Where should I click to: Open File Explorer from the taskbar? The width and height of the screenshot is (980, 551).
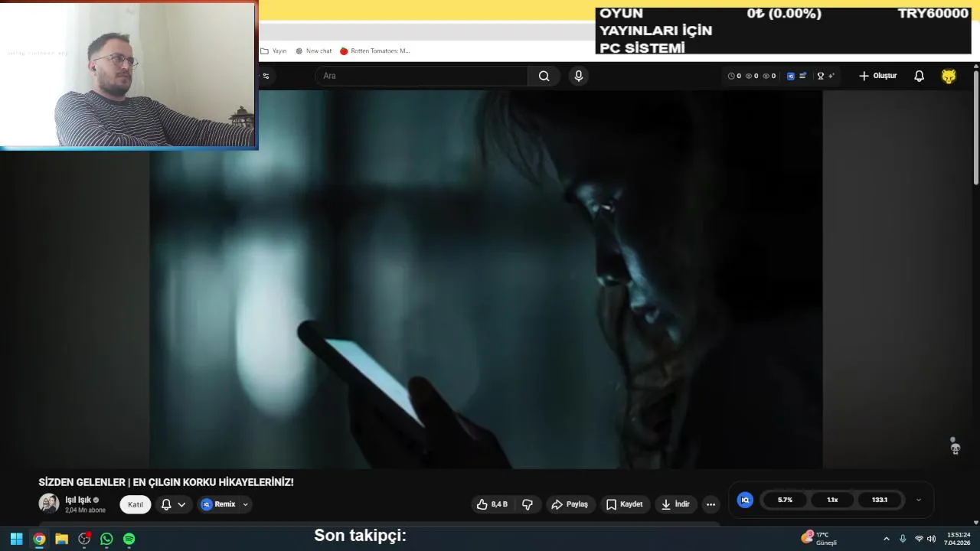coord(61,539)
